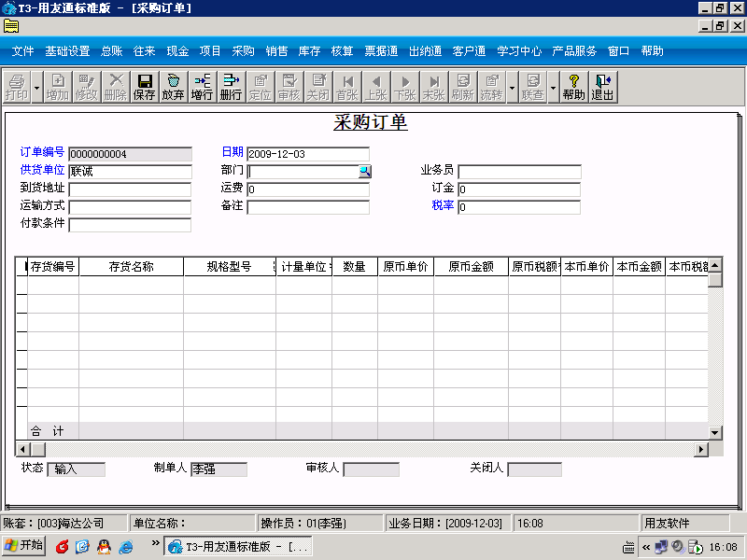Click the 开始 Start button

24,546
